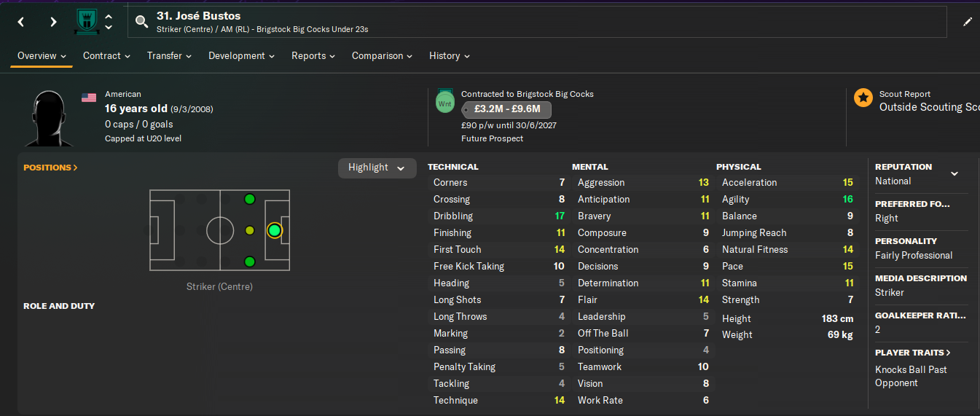Click the back navigation arrow
980x416 pixels.
coord(21,22)
